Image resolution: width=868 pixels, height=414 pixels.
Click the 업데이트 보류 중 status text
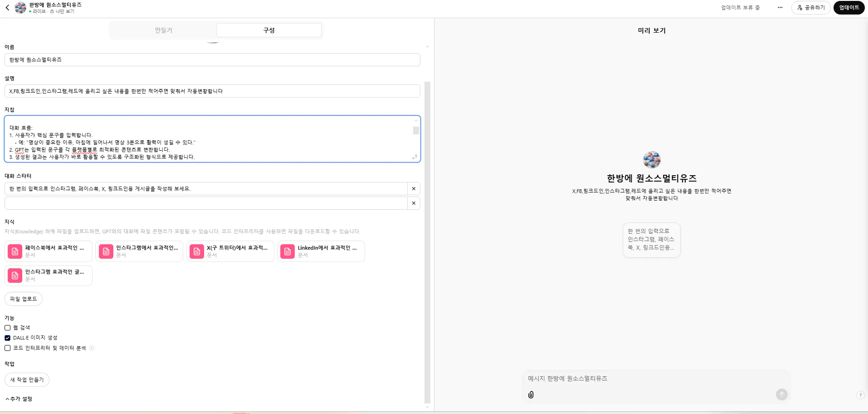741,8
